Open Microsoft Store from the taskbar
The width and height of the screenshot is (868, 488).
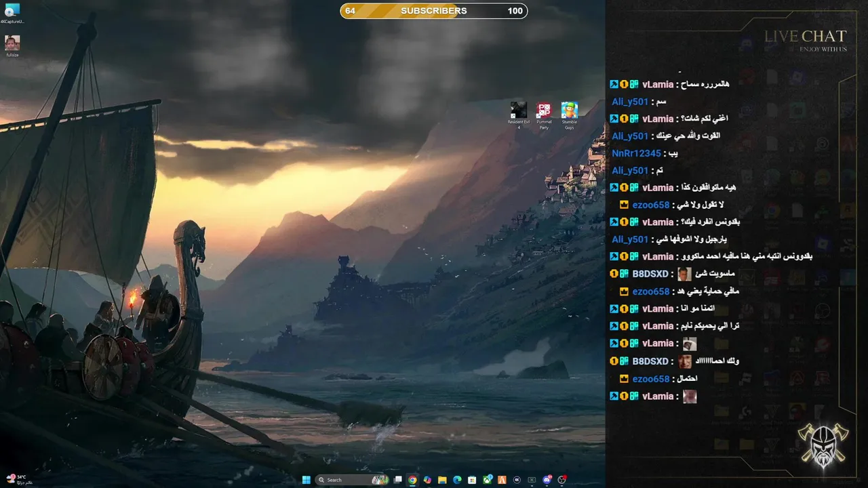(x=472, y=480)
